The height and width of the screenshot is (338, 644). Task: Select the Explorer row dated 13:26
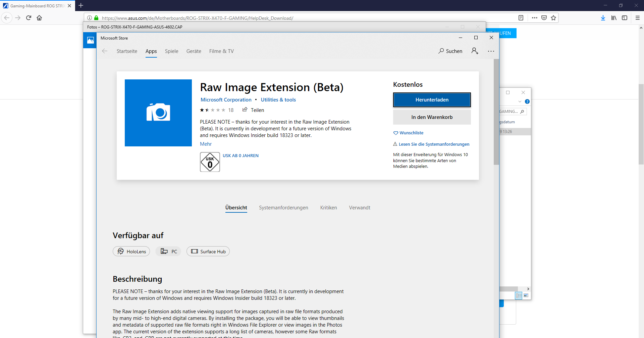(x=515, y=132)
